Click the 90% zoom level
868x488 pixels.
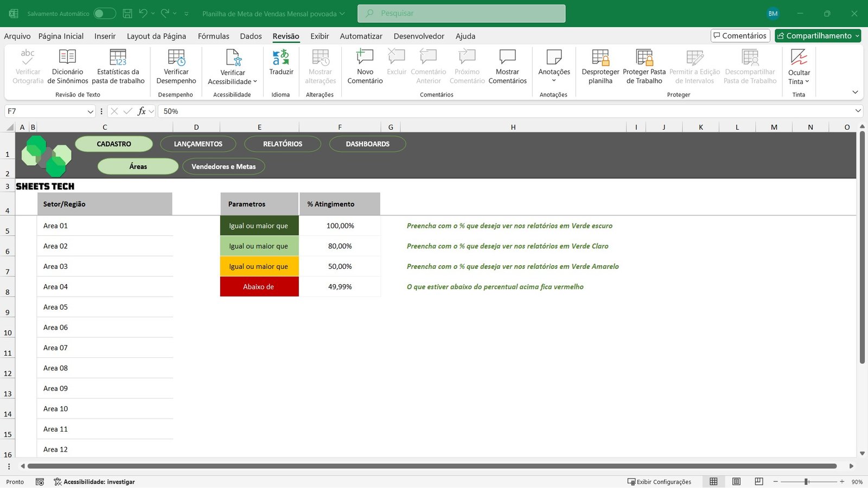(857, 481)
